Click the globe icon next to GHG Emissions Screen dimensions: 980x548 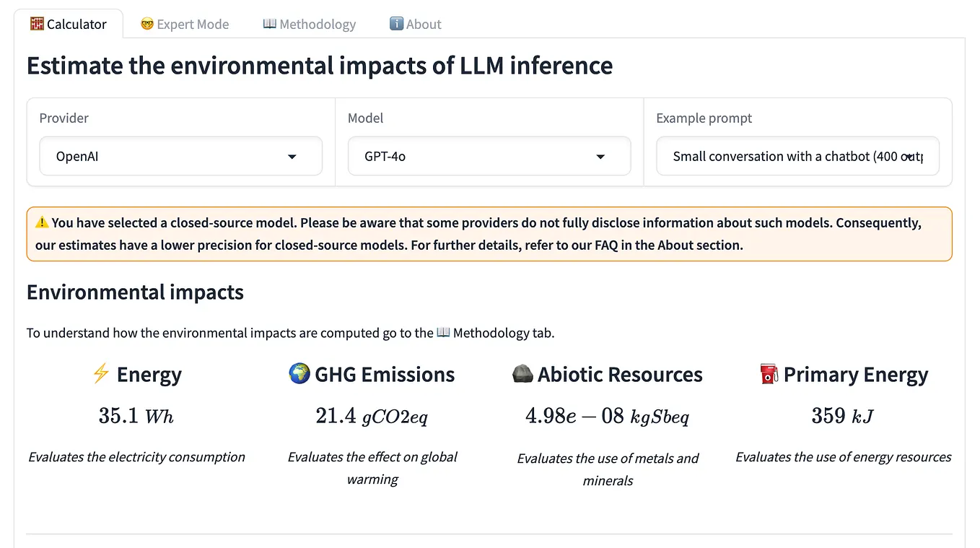click(x=298, y=374)
